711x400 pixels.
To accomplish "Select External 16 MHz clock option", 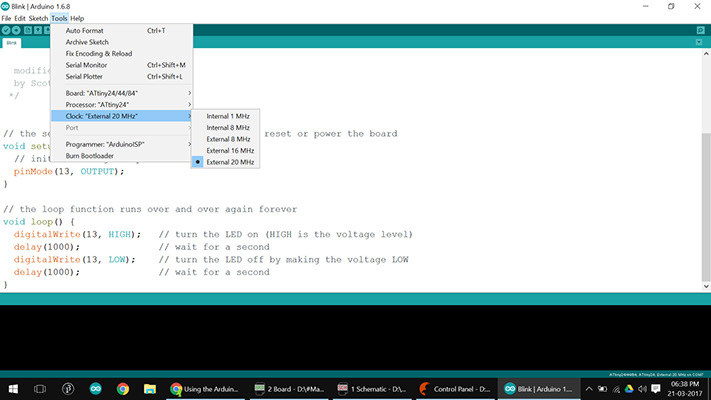I will click(225, 151).
